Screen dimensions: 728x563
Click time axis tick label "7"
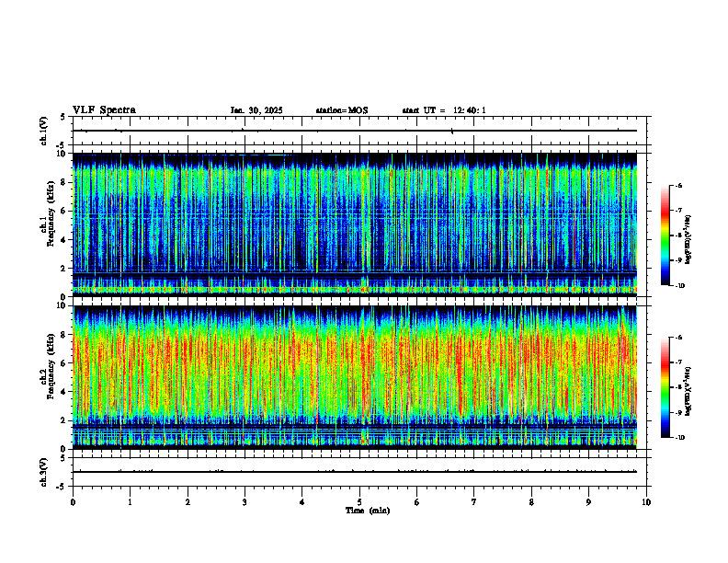click(x=474, y=502)
